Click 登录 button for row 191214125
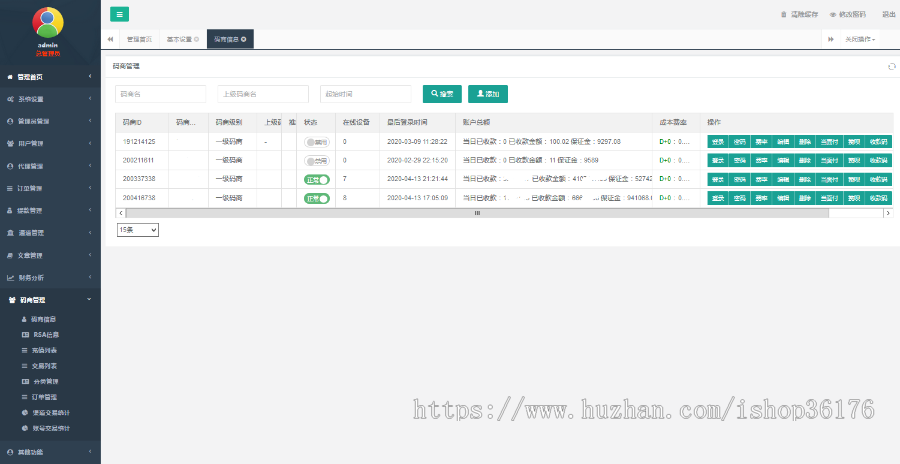The image size is (900, 464). (717, 142)
